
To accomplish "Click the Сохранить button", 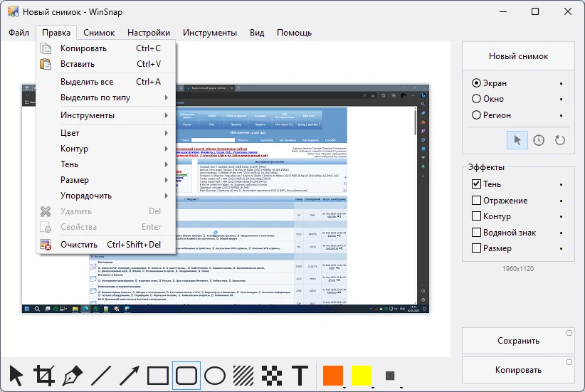I will click(518, 341).
